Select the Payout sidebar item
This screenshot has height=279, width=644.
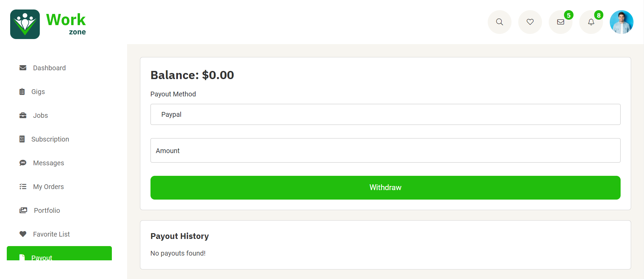tap(59, 254)
